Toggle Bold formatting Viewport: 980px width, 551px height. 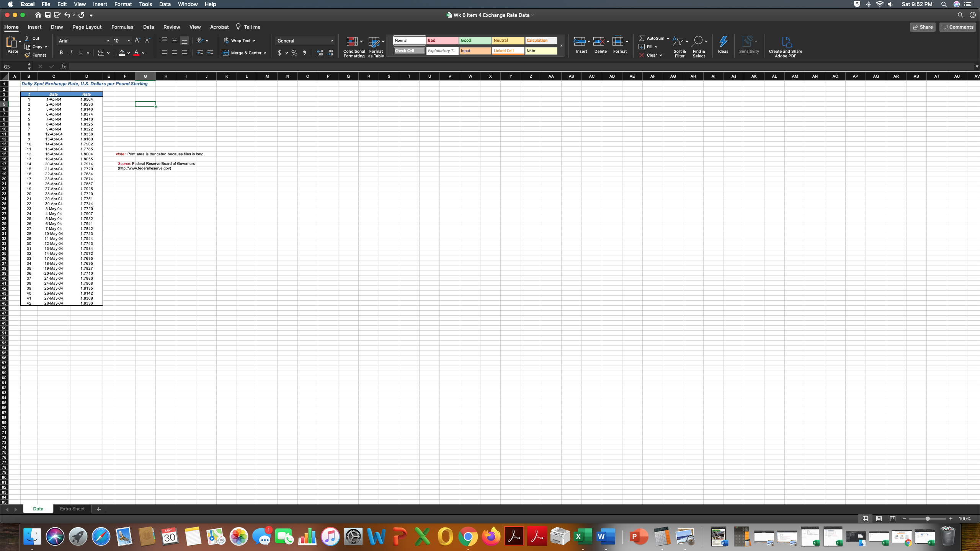click(x=61, y=53)
